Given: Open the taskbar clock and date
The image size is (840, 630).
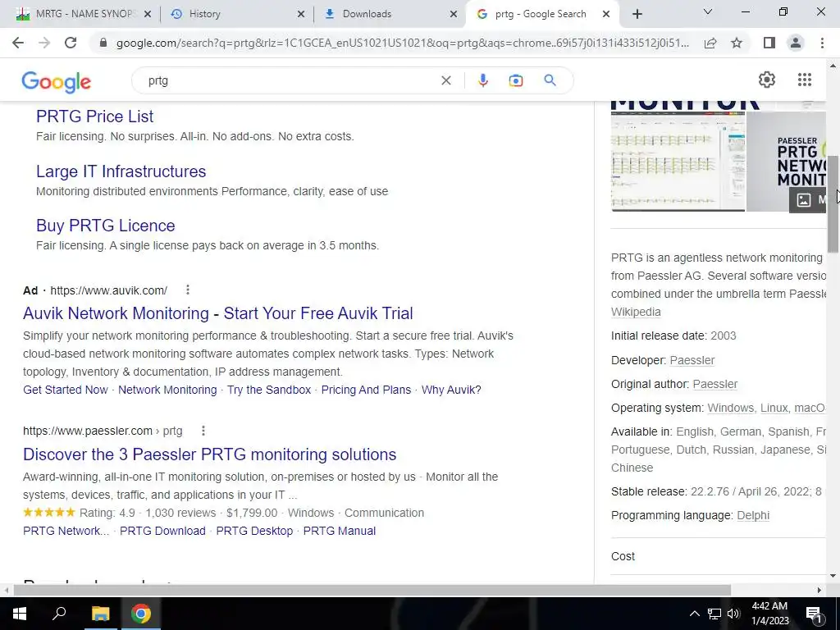Looking at the screenshot, I should tap(769, 614).
